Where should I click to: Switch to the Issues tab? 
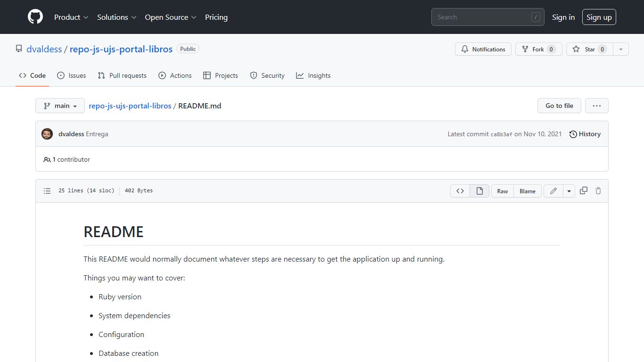click(72, 75)
